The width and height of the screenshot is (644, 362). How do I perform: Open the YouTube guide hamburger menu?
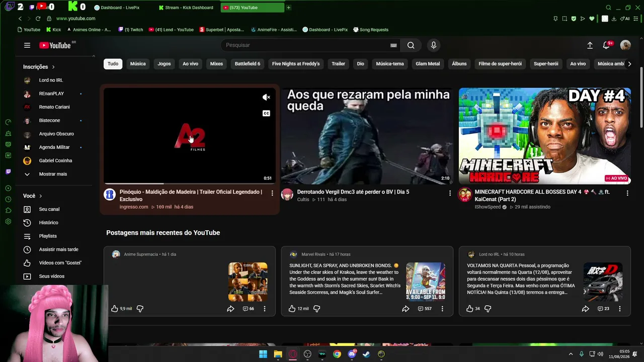pos(27,45)
